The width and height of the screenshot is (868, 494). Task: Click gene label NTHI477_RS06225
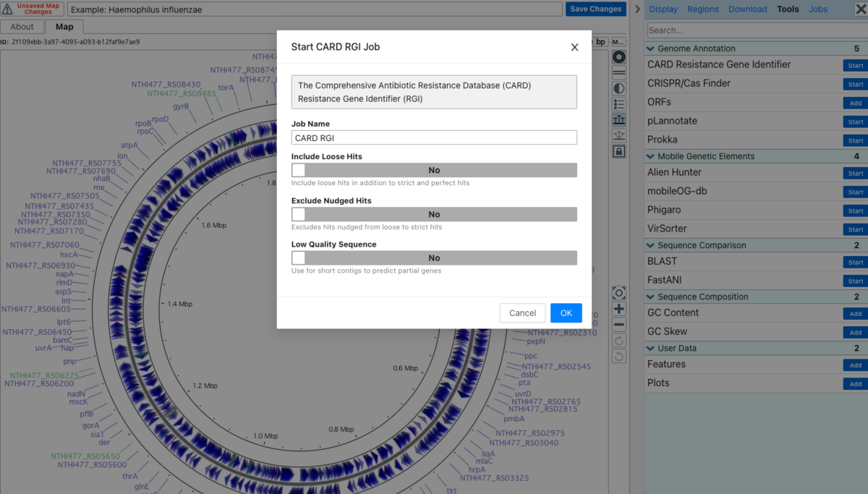coord(44,375)
